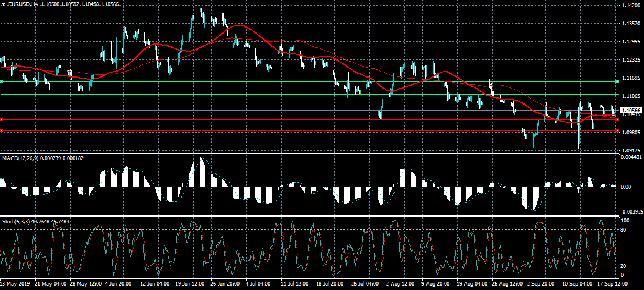Select left handle of upper green line

tap(2, 81)
